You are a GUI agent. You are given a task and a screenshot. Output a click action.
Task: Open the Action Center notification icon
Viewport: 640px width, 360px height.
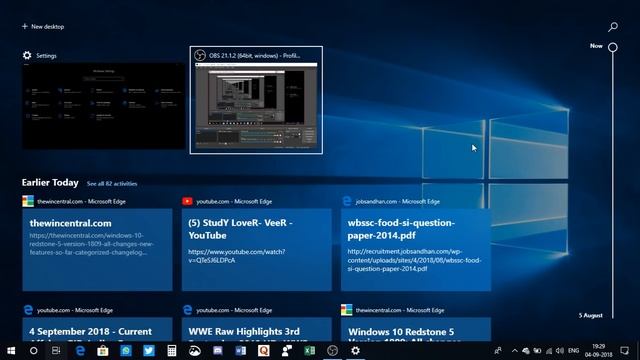tap(624, 351)
